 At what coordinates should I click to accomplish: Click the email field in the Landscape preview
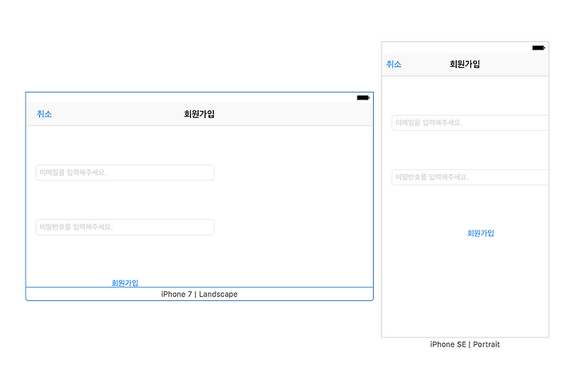(125, 172)
